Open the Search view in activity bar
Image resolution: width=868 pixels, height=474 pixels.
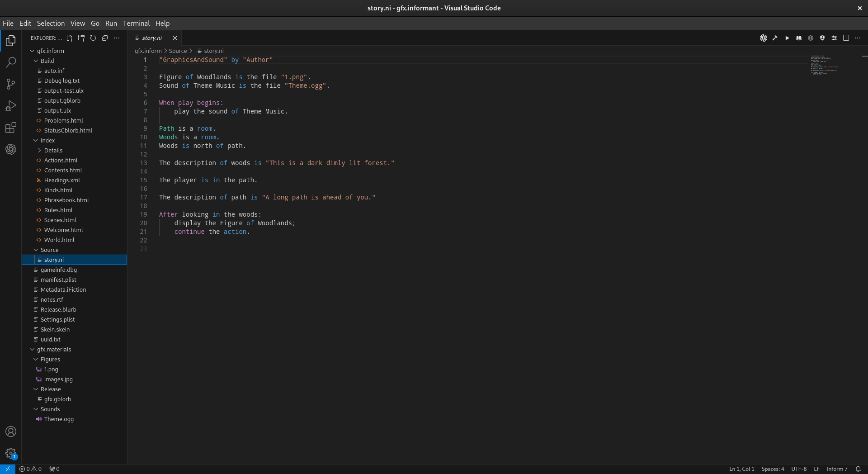pyautogui.click(x=11, y=62)
